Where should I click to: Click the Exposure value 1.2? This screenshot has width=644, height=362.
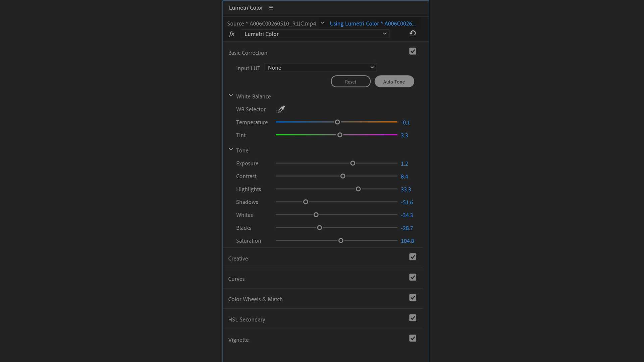pyautogui.click(x=404, y=164)
